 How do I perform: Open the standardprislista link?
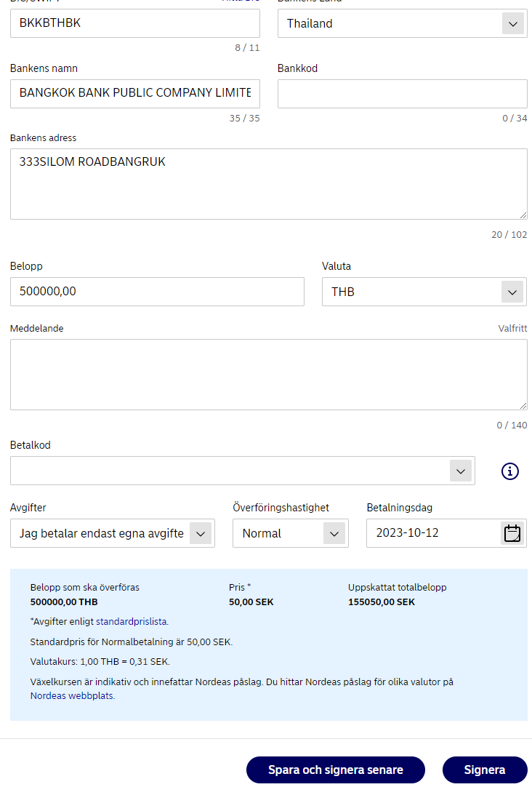132,621
